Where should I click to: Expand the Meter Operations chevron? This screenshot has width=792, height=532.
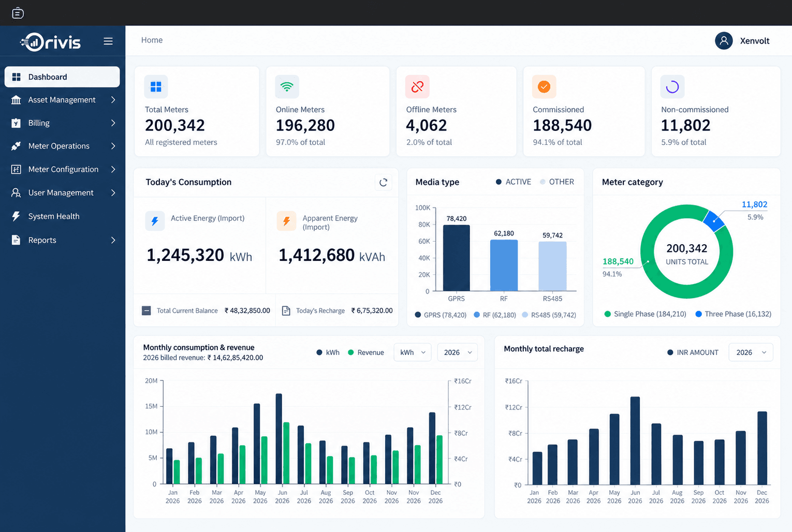113,146
